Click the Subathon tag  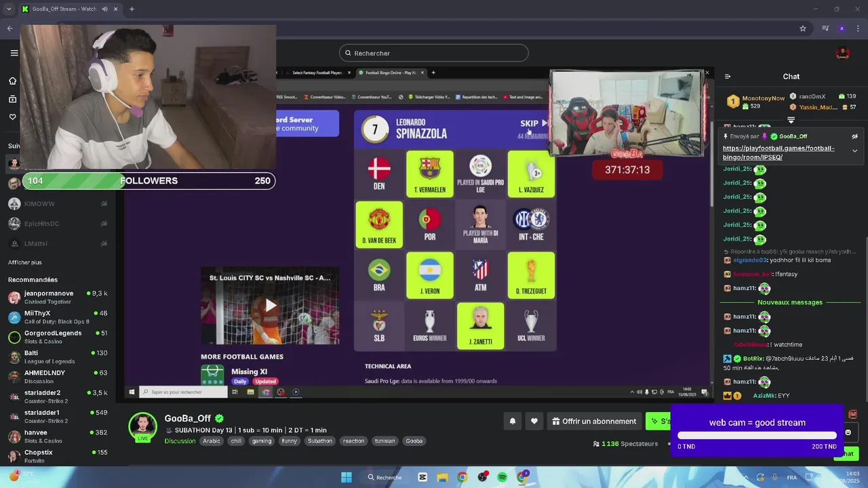(320, 441)
